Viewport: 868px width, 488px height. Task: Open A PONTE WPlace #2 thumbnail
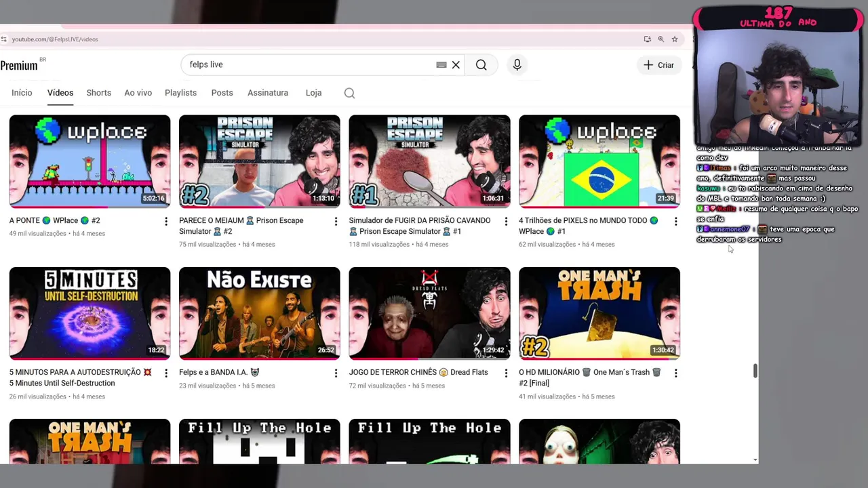(90, 161)
